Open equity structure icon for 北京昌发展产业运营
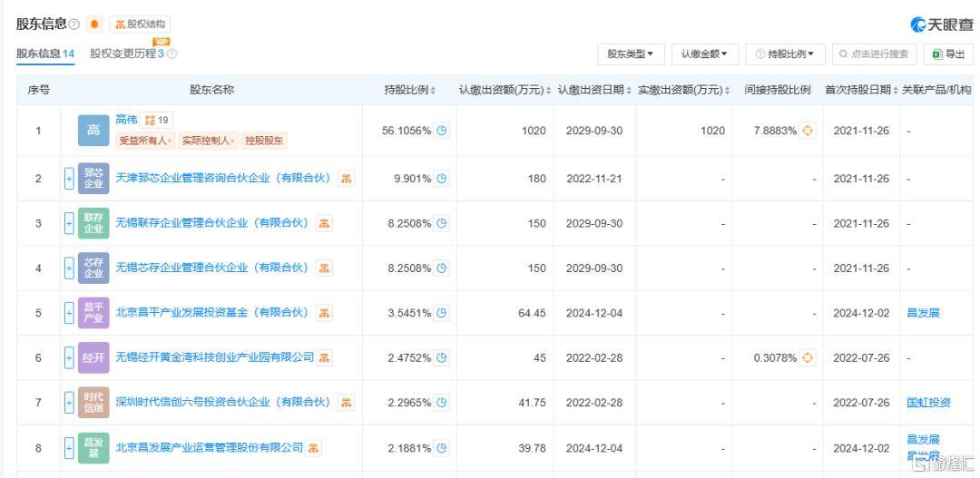 click(x=314, y=448)
